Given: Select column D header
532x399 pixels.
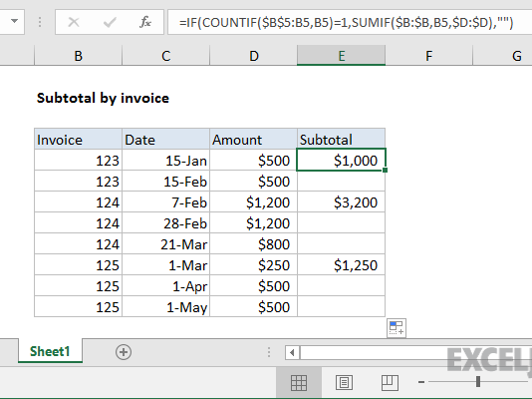Looking at the screenshot, I should [254, 55].
